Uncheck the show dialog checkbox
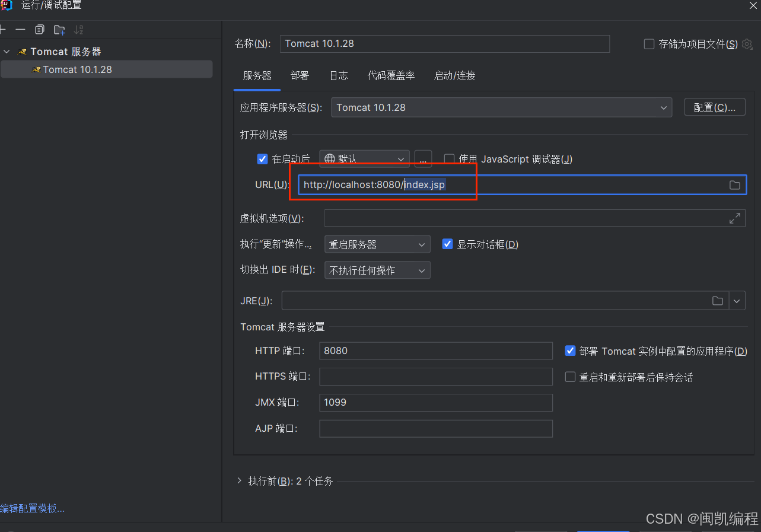 coord(448,244)
